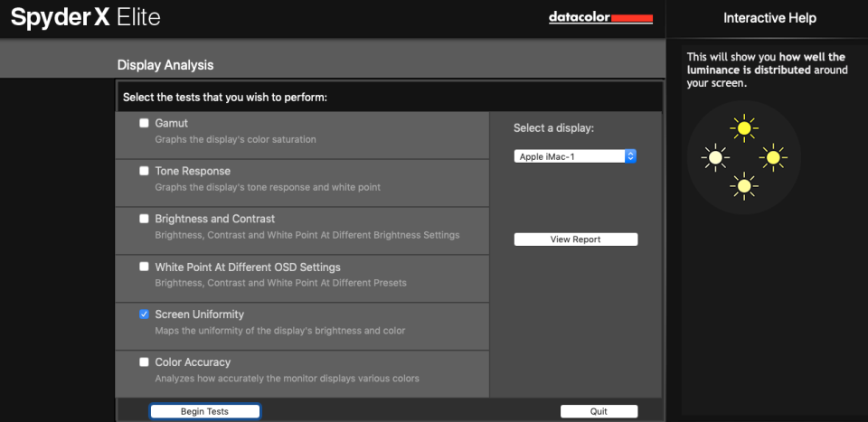Start with the Begin Tests button
The width and height of the screenshot is (868, 422).
point(205,411)
